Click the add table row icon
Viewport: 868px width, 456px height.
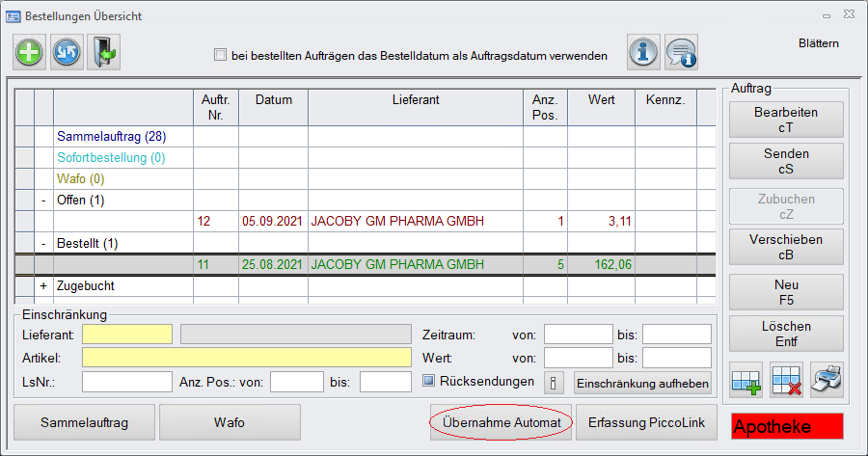coord(746,378)
